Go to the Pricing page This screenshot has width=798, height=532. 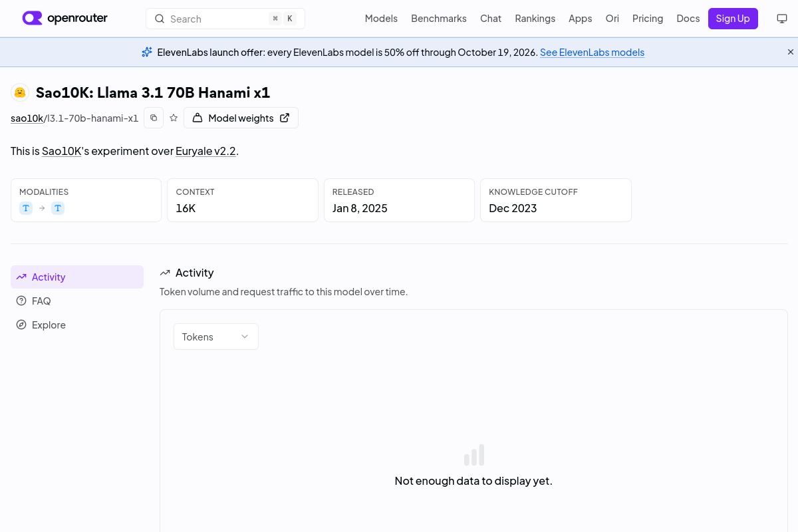pos(648,19)
